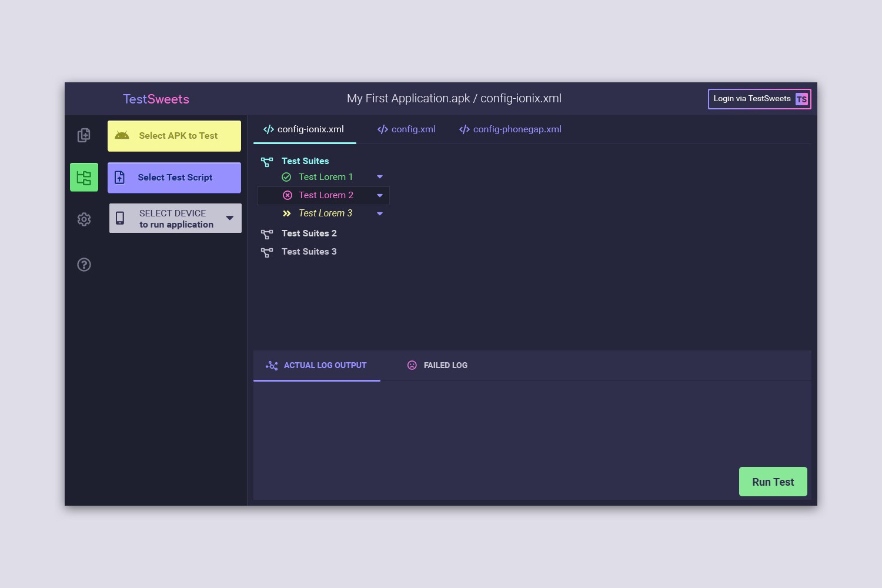This screenshot has width=882, height=588.
Task: Click the running double-chevron icon of Test Lorem 3
Action: [x=287, y=213]
